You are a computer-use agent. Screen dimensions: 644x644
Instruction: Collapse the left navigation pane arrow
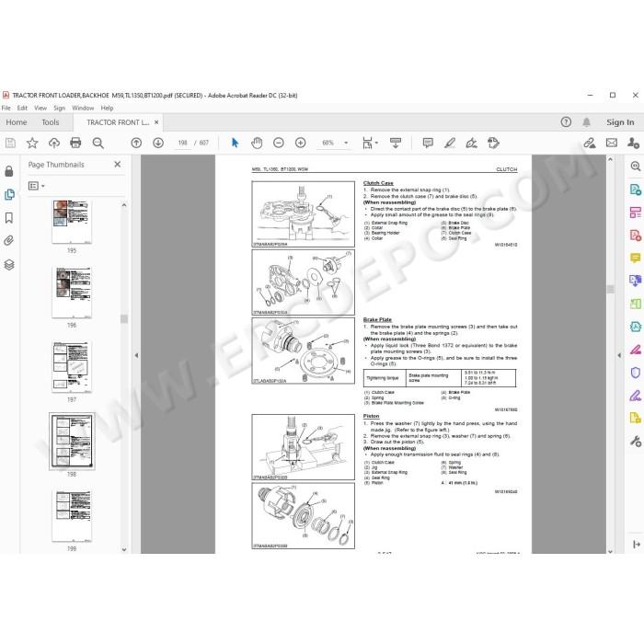pos(136,355)
